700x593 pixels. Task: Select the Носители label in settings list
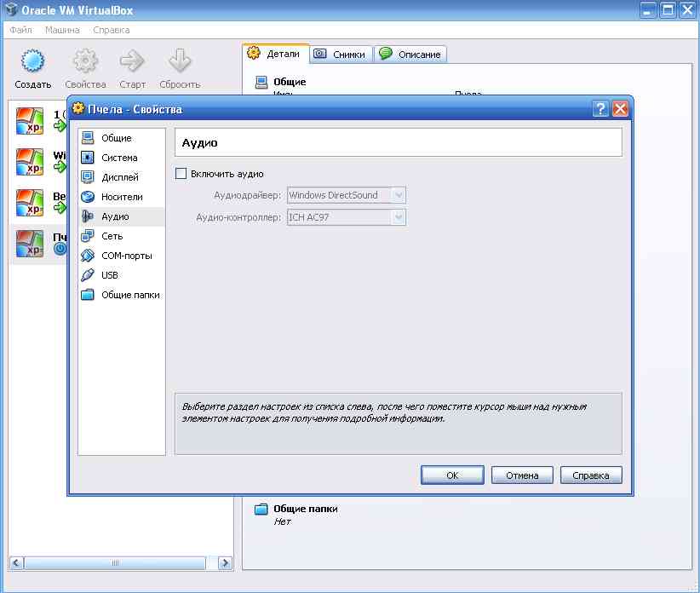point(122,197)
